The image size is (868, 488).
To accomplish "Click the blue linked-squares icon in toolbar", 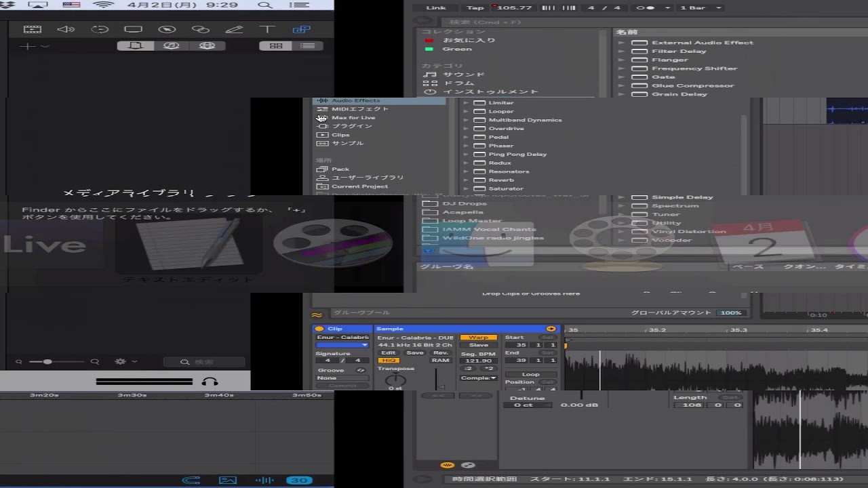I will (301, 29).
